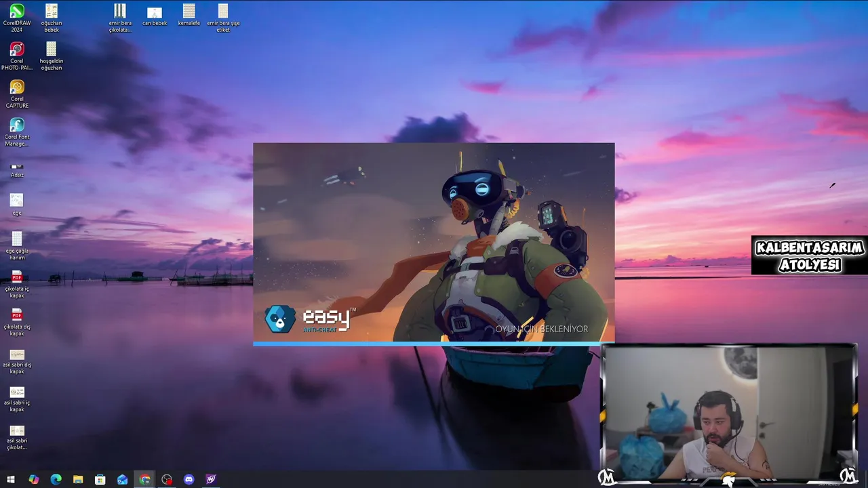Select the 'çikolata iç kapak' PDF file

pos(17,283)
